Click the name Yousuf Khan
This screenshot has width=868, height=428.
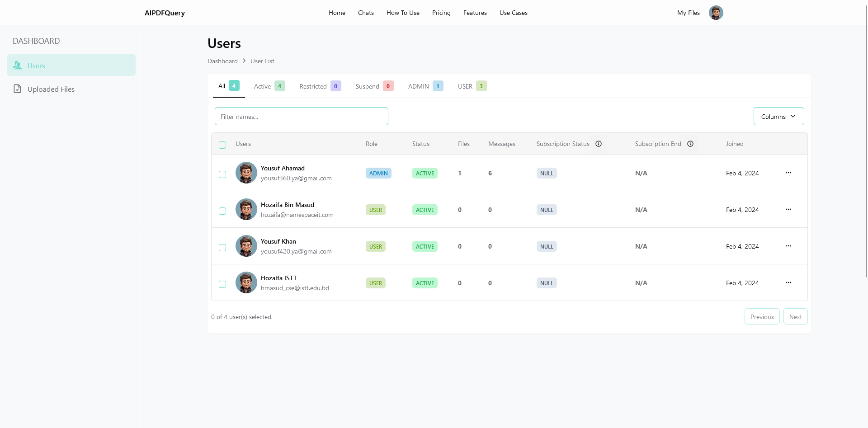(278, 241)
